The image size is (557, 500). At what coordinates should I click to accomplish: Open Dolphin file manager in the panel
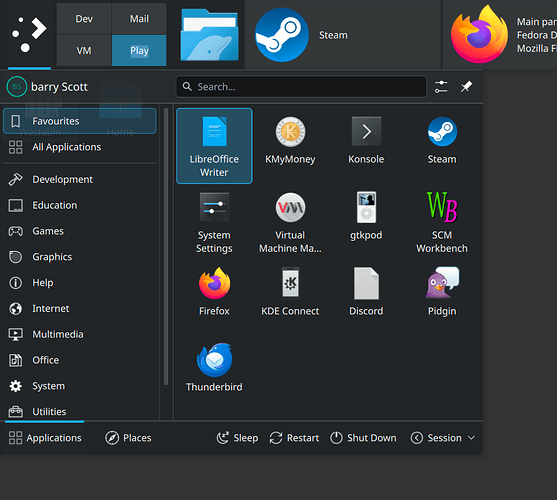[x=209, y=35]
